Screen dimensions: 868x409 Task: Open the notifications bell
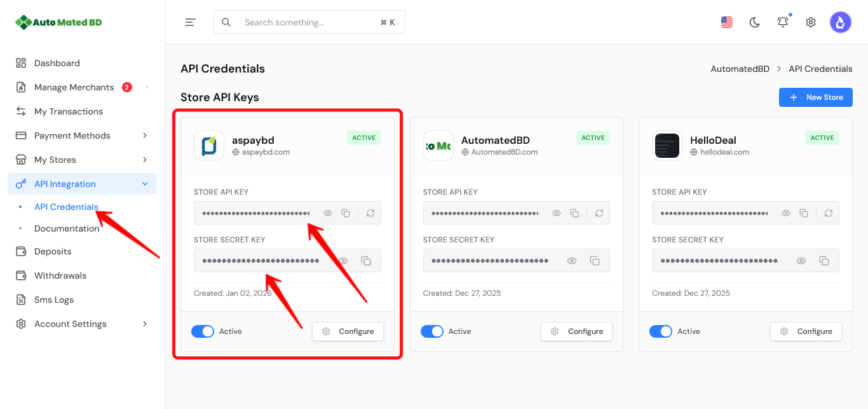(x=783, y=22)
